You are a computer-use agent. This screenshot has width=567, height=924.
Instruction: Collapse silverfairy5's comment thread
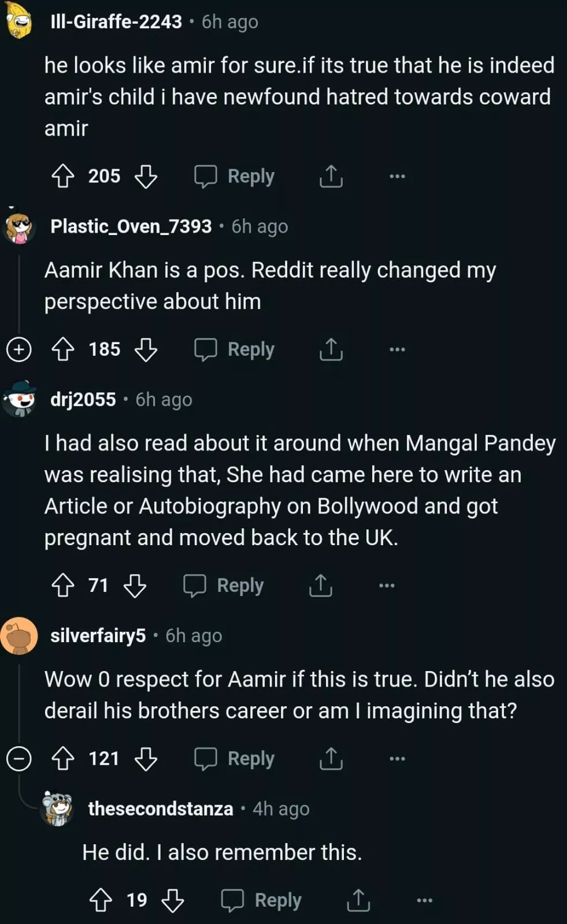point(18,758)
